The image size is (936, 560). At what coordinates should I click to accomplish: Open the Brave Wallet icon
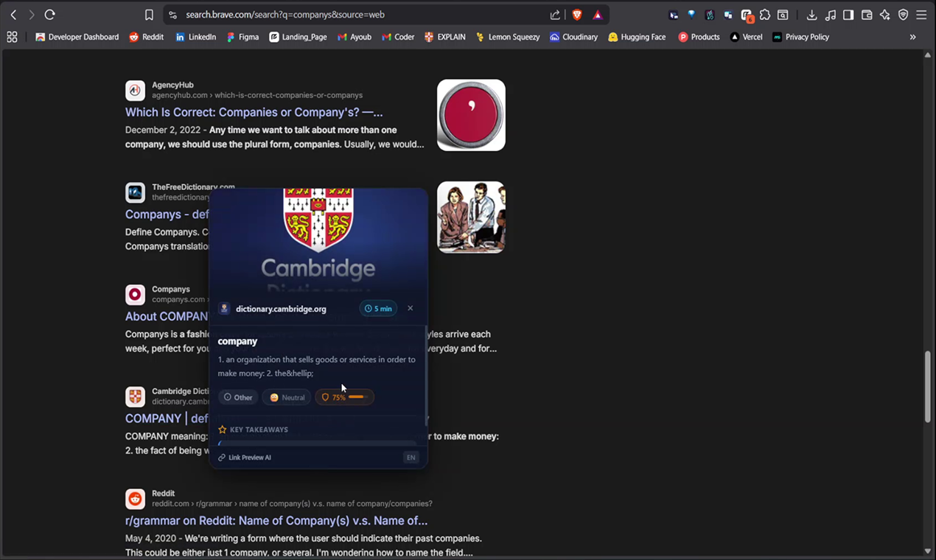click(x=867, y=15)
